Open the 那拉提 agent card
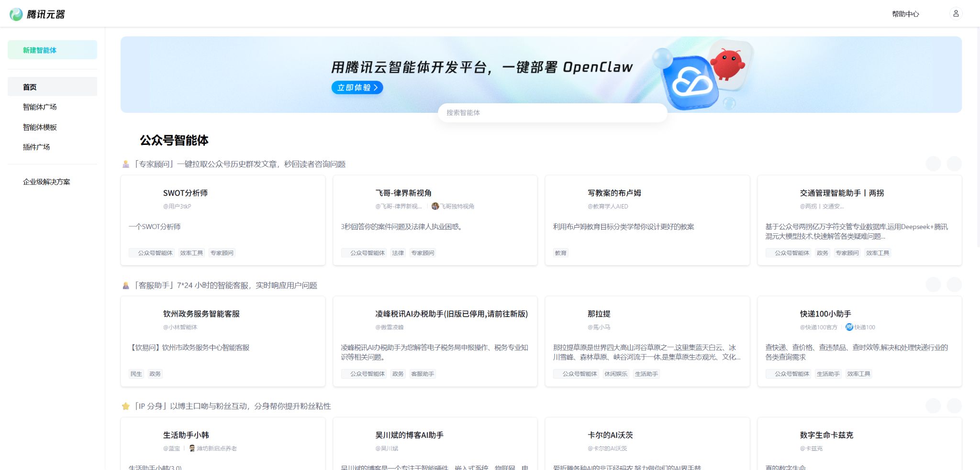This screenshot has height=470, width=980. pyautogui.click(x=647, y=341)
